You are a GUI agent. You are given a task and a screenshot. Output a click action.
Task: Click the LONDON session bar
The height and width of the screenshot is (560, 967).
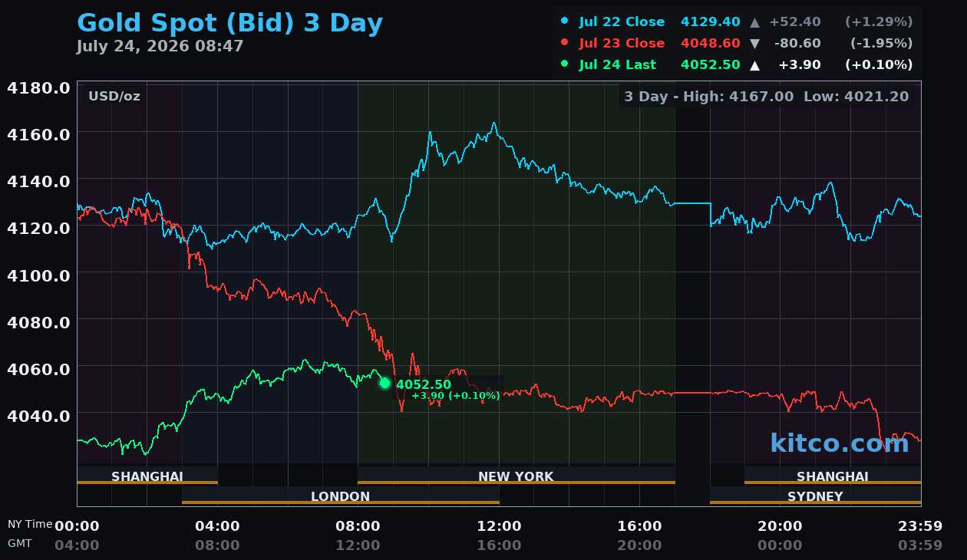341,496
